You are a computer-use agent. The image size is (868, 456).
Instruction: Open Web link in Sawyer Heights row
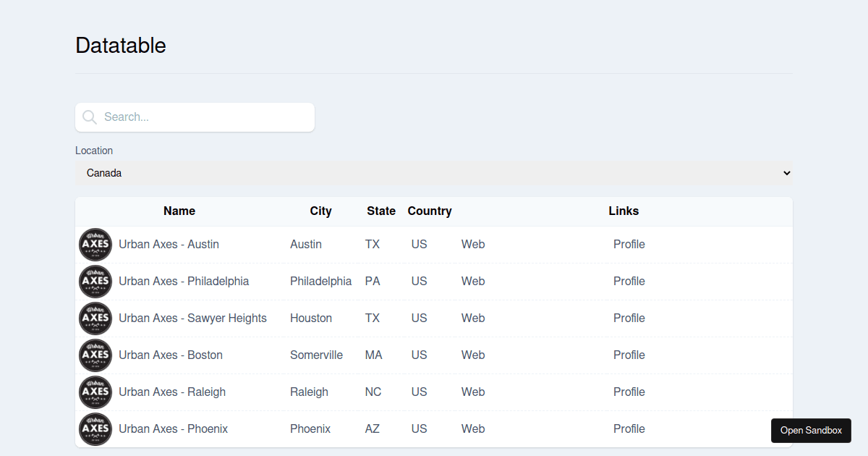click(x=473, y=318)
